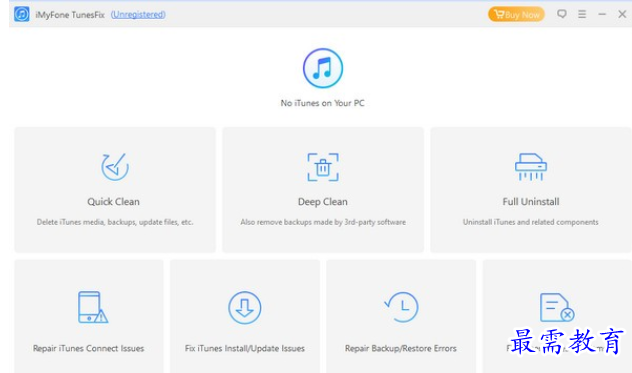This screenshot has width=632, height=373.
Task: Open the Full Uninstall label
Action: (x=531, y=202)
